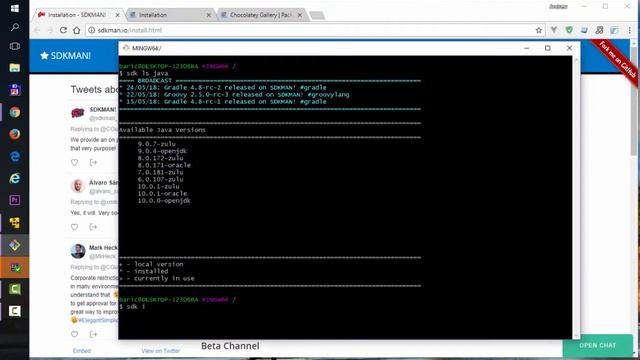Viewport: 640px width, 360px height.
Task: Launch File Explorer from the taskbar
Action: click(15, 68)
